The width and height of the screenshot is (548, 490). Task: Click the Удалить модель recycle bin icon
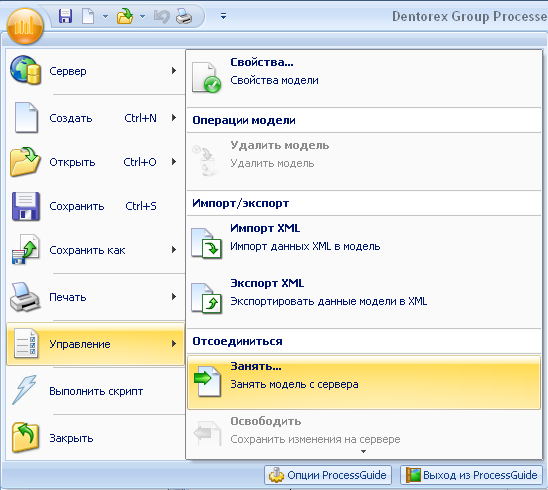click(206, 160)
